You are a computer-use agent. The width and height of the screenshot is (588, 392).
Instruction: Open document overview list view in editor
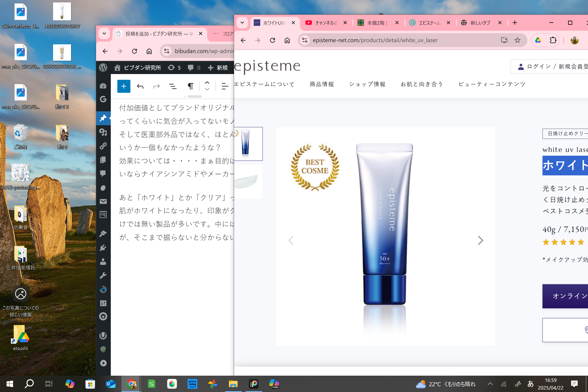(x=173, y=87)
